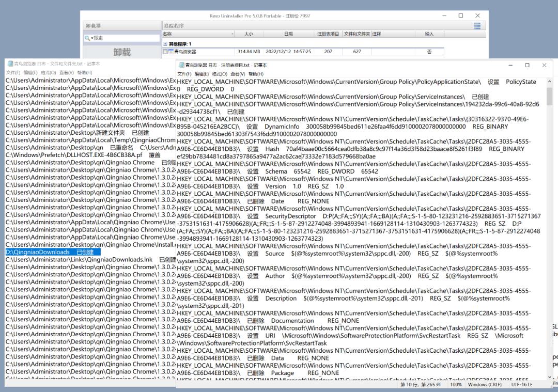Viewport: 558px width, 392px height.
Task: Open the search options dropdown arrow
Action: point(92,38)
